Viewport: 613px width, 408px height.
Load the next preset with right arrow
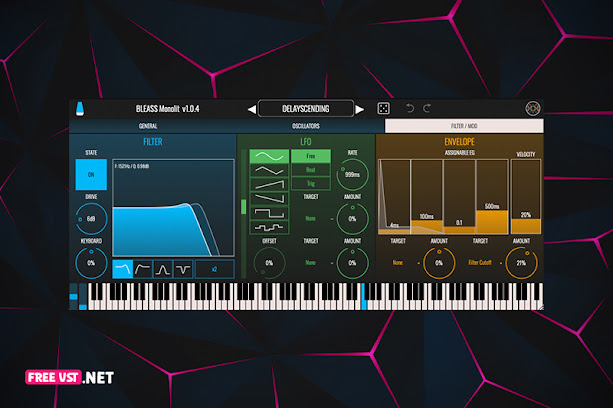click(359, 109)
